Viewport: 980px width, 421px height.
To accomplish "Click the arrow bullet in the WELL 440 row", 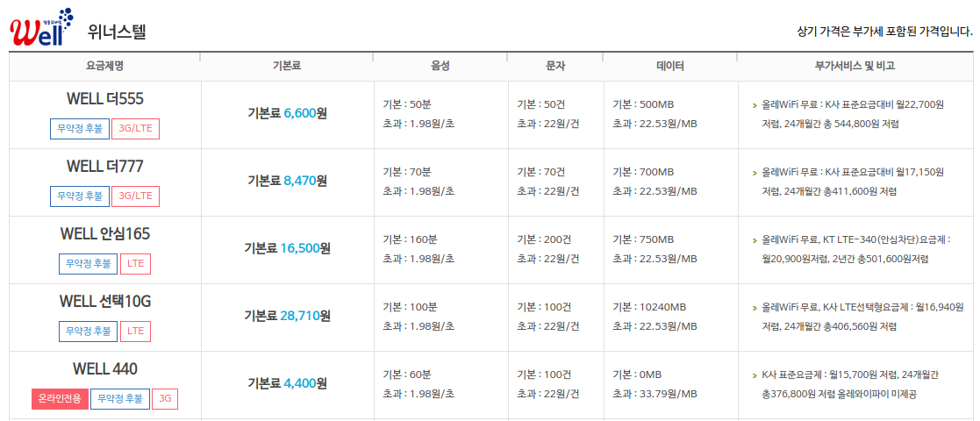I will [755, 375].
